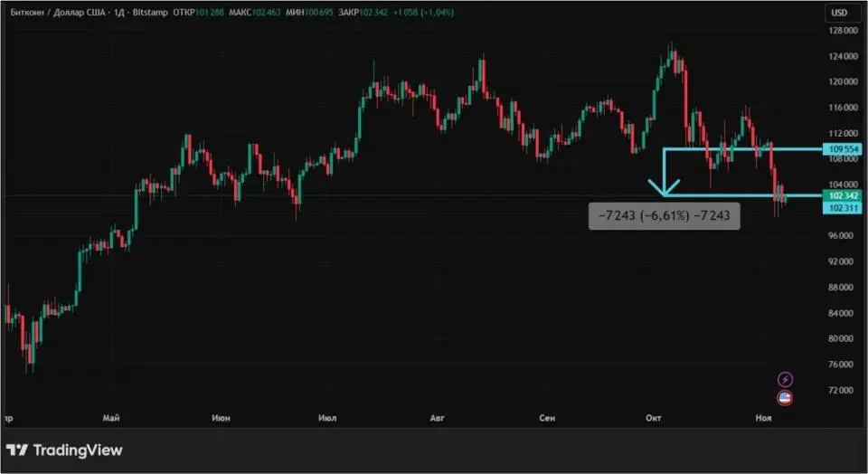This screenshot has width=868, height=474.
Task: Select the 102 342 current price label
Action: click(x=842, y=195)
